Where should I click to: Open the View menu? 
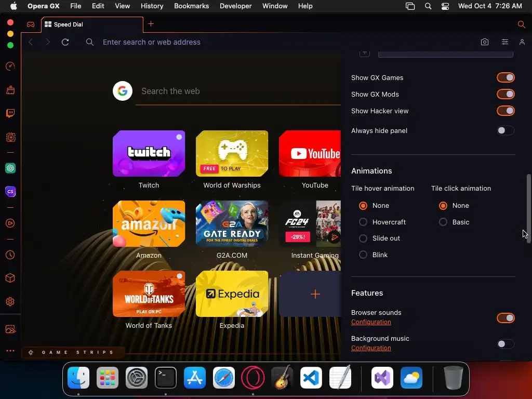click(x=122, y=6)
